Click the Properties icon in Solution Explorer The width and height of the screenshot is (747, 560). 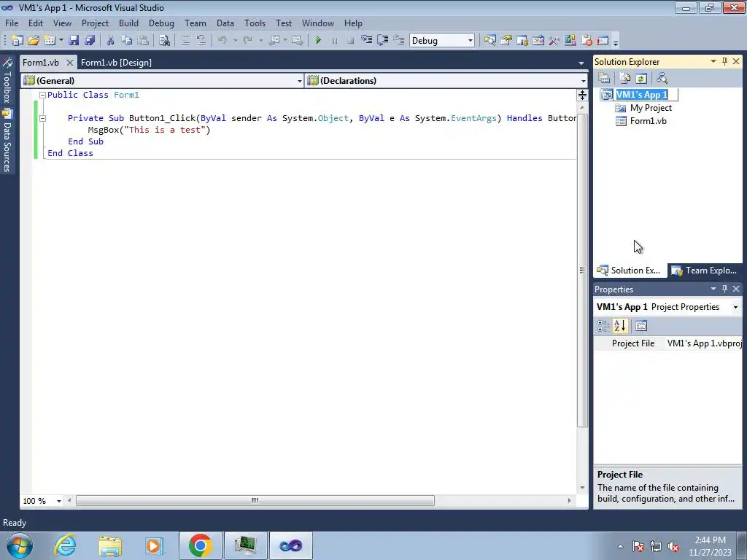(604, 78)
